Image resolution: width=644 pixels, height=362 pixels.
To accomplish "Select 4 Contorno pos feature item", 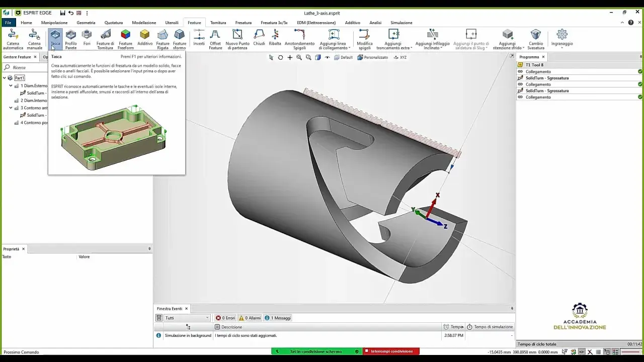I will click(31, 123).
